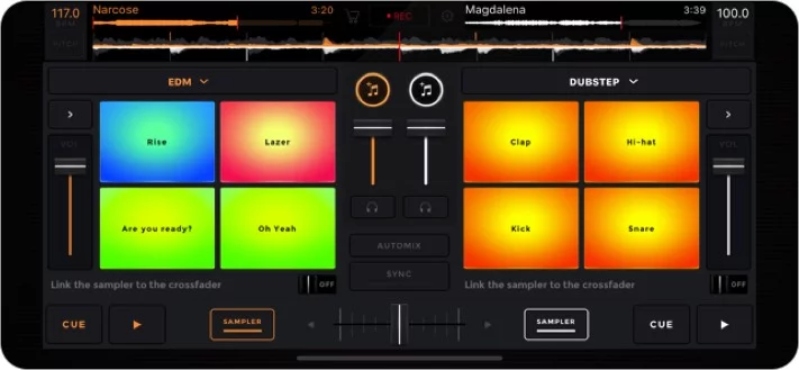The width and height of the screenshot is (799, 370).
Task: Load music on the orange left deck icon
Action: click(x=372, y=90)
